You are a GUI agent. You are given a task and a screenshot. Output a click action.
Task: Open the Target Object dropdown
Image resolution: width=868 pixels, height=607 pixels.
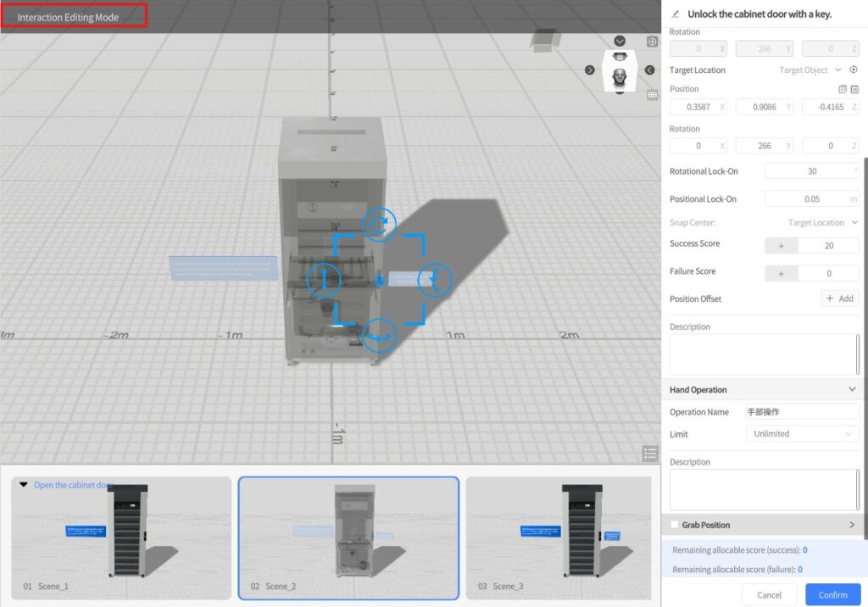(x=810, y=70)
